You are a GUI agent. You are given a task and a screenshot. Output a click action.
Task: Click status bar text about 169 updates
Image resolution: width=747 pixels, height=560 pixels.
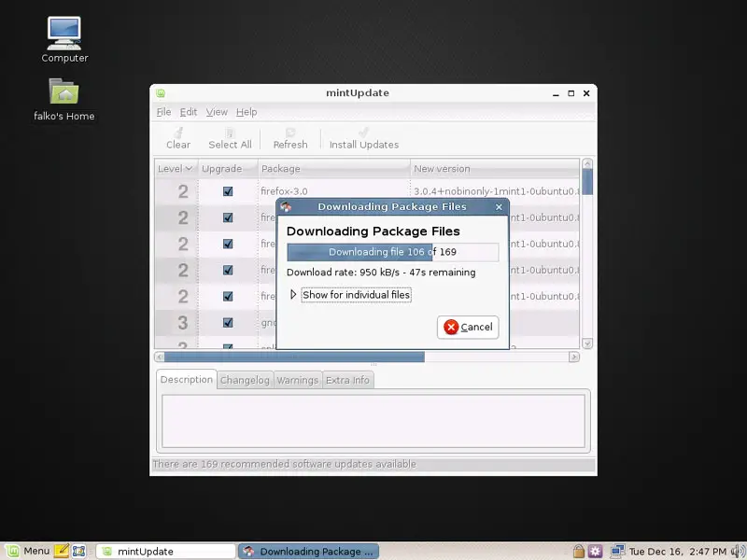pos(284,464)
